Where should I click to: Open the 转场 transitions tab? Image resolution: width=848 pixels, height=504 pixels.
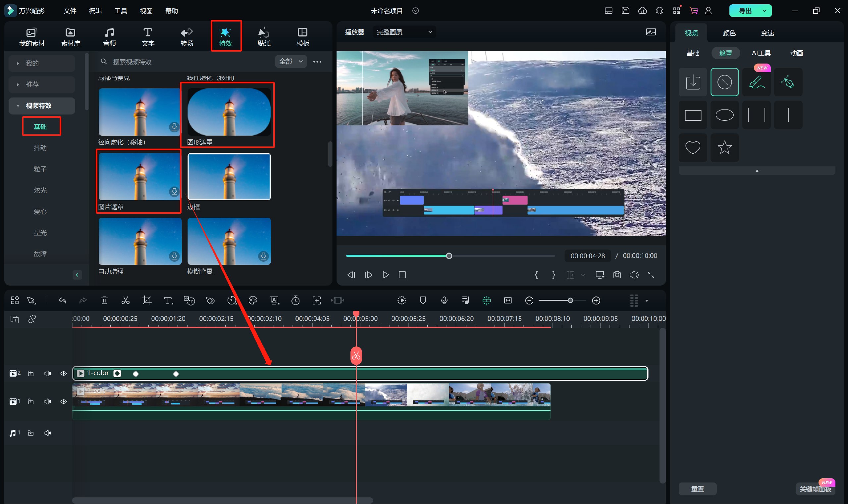click(186, 37)
